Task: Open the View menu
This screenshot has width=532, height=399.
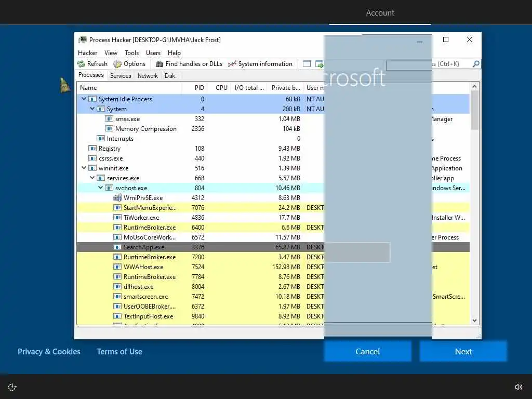Action: click(111, 53)
